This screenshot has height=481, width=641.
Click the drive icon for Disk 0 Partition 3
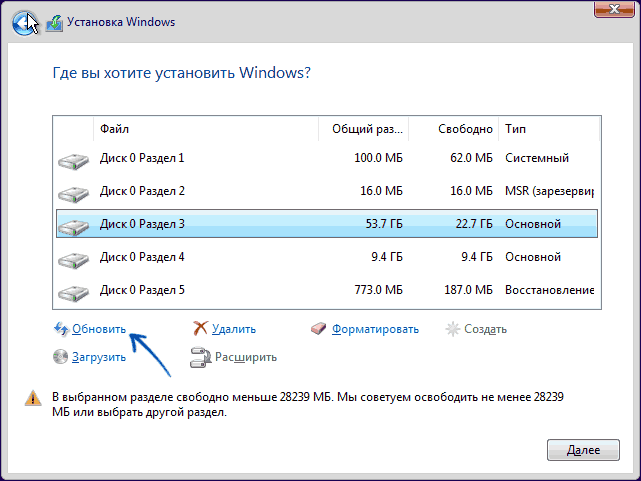coord(73,227)
